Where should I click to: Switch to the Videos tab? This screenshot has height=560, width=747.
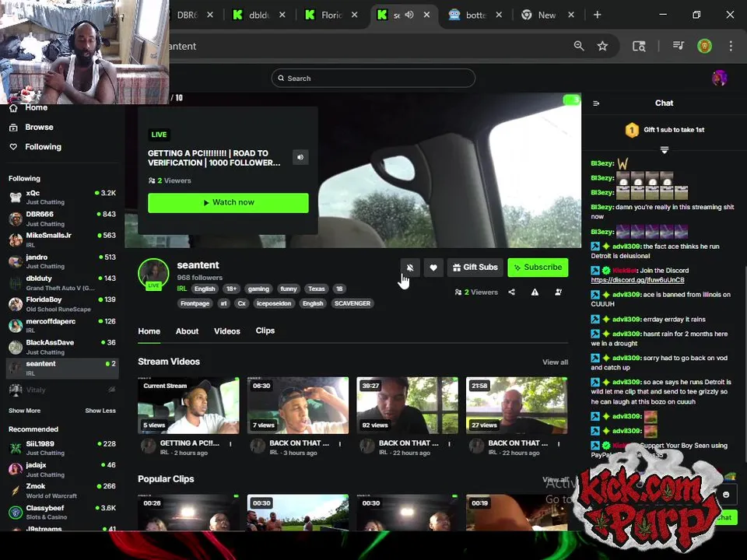[x=226, y=331]
